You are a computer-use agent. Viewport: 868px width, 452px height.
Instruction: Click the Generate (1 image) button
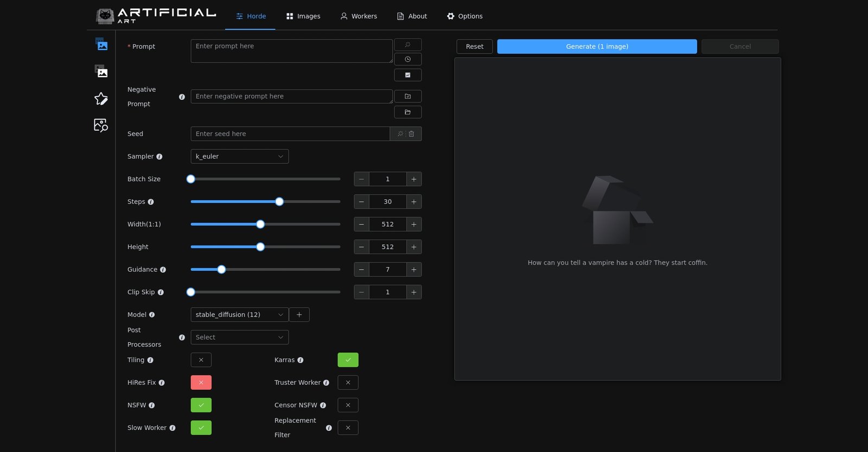click(597, 47)
